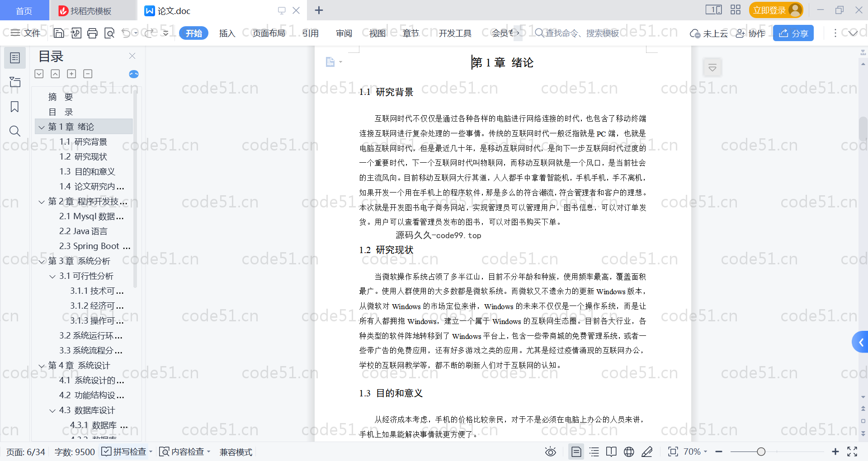Select the 开始 ribbon tab

click(194, 33)
